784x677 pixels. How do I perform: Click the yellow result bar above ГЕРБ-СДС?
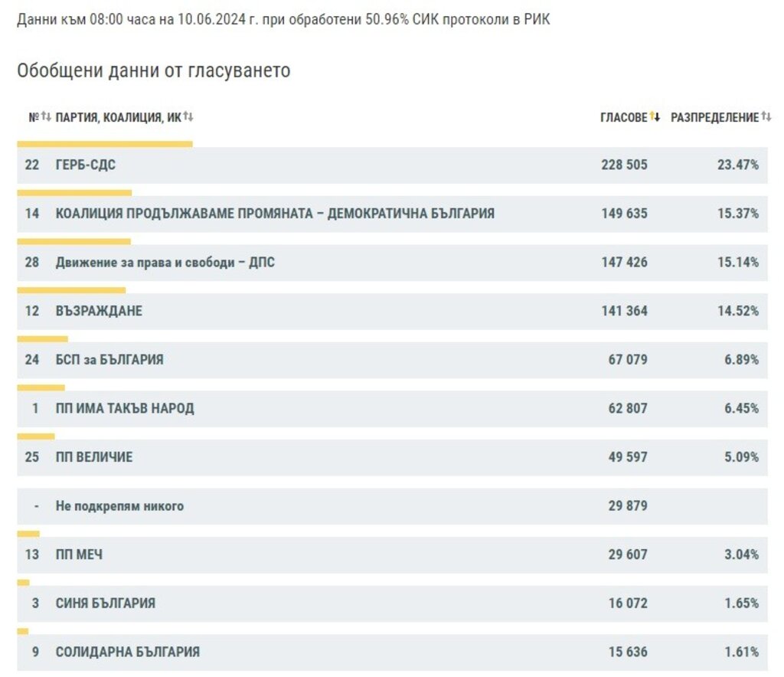click(x=104, y=143)
